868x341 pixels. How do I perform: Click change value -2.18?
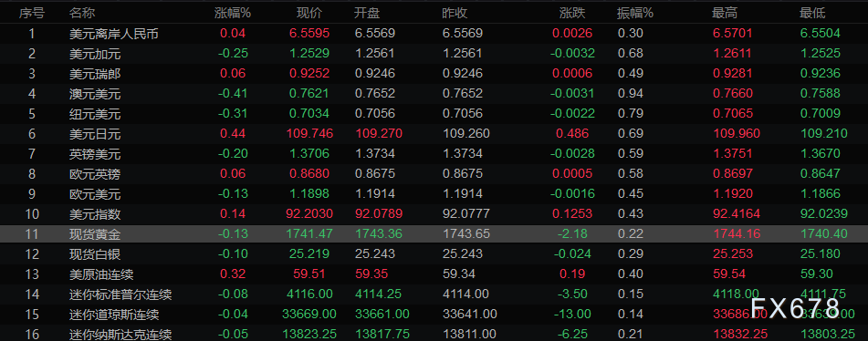coord(572,233)
